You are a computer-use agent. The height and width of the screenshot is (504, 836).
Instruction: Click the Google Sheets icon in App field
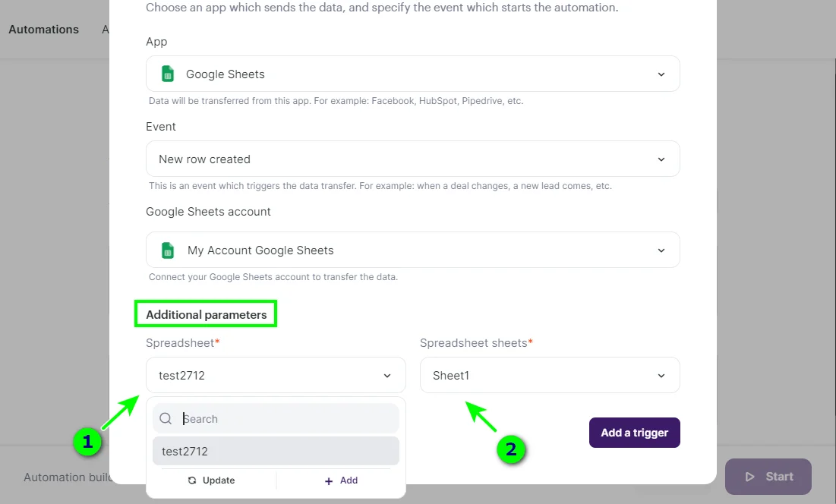(167, 74)
